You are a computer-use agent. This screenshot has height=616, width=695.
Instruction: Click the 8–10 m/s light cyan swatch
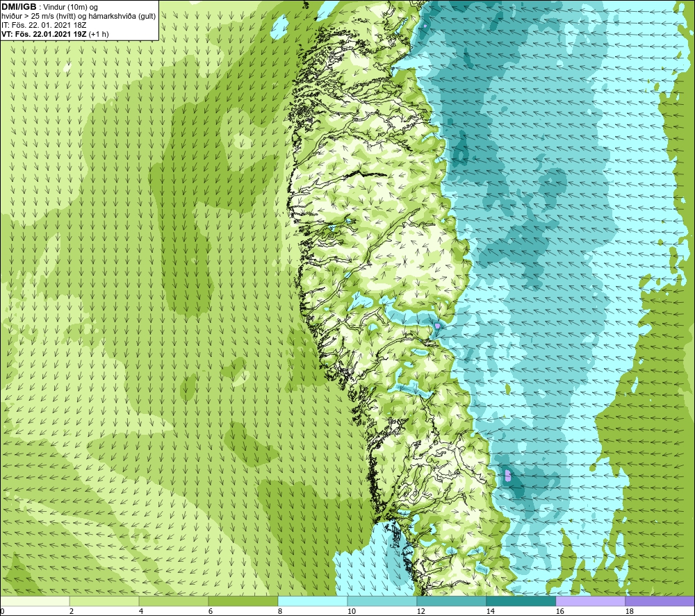tap(313, 601)
